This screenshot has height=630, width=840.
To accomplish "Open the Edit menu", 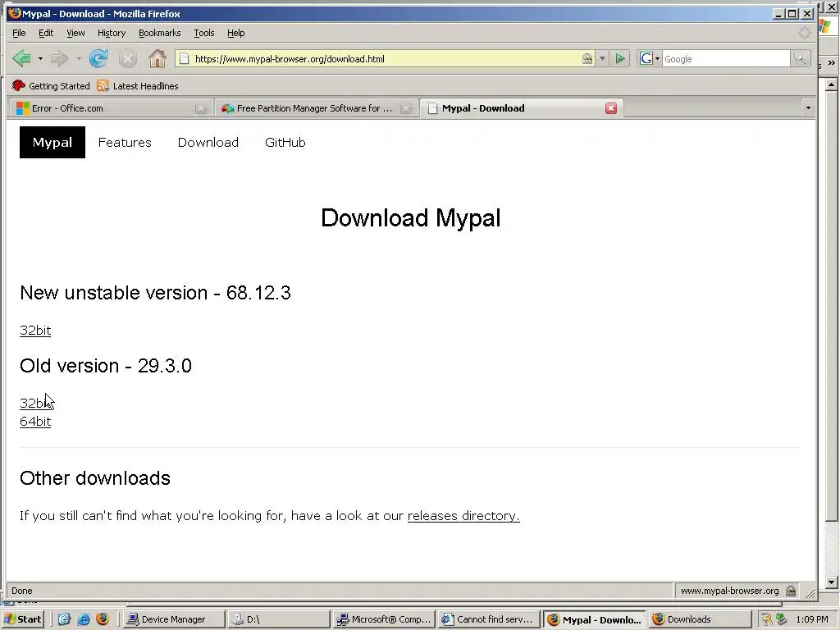I will 46,33.
